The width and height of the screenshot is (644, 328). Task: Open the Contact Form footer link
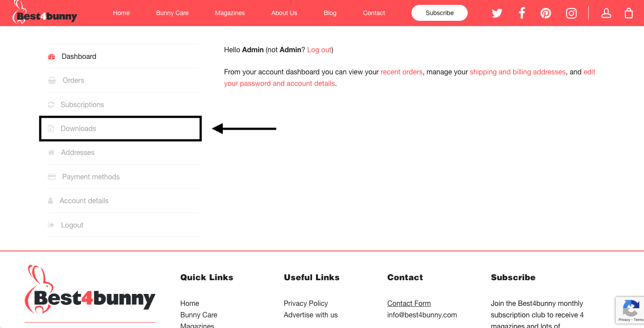tap(409, 303)
